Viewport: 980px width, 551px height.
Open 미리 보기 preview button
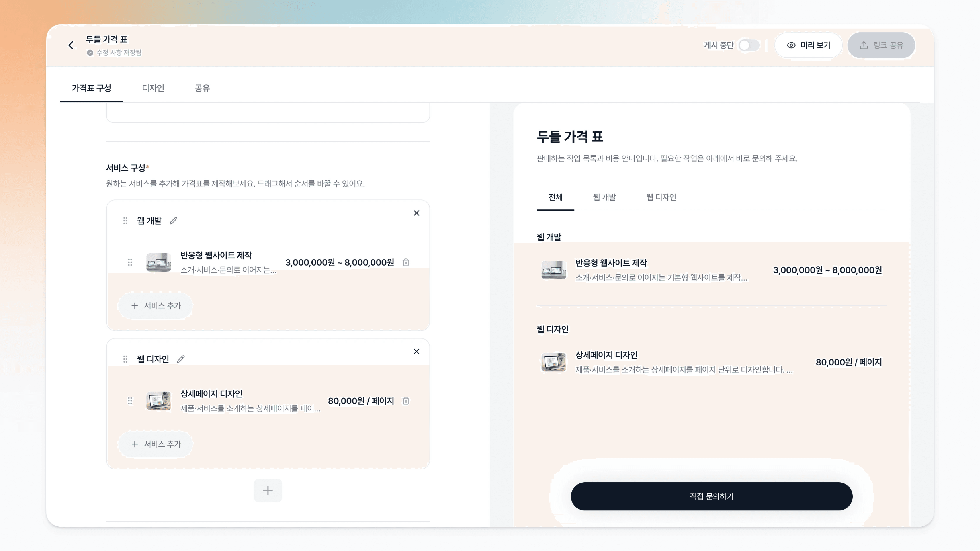coord(808,45)
